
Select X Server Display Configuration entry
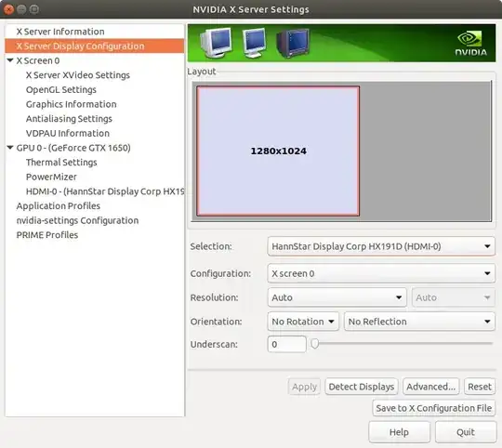click(x=95, y=46)
